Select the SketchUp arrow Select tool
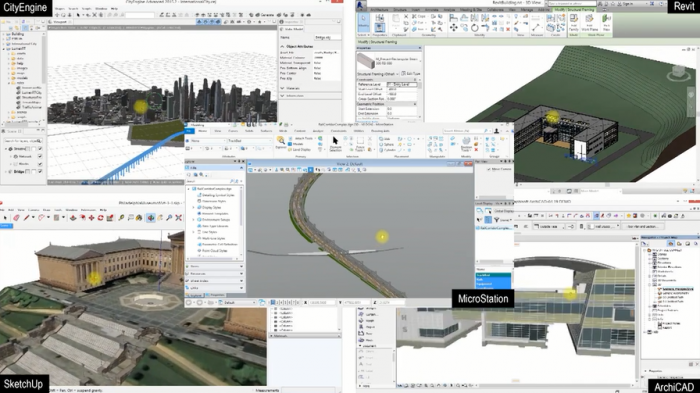 click(x=5, y=217)
